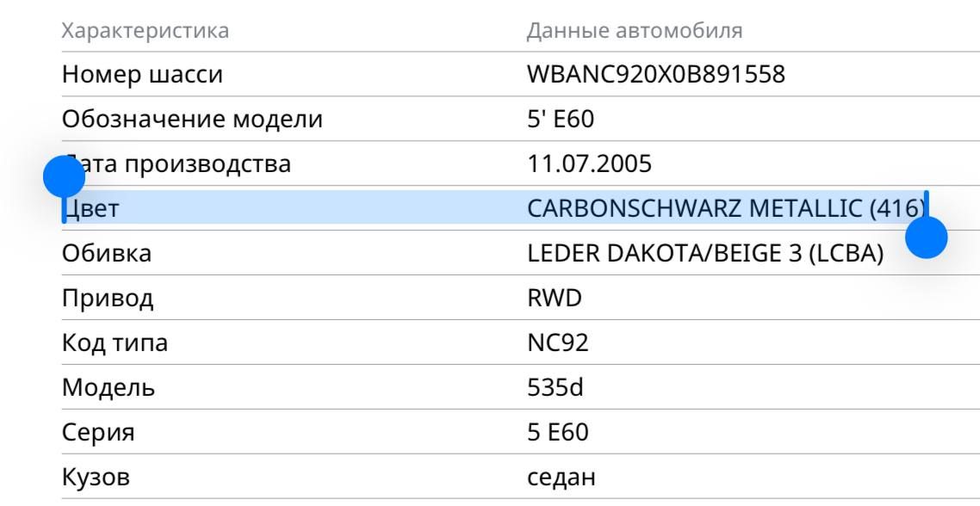This screenshot has width=980, height=506.
Task: Click the "Модель" row label
Action: [109, 388]
